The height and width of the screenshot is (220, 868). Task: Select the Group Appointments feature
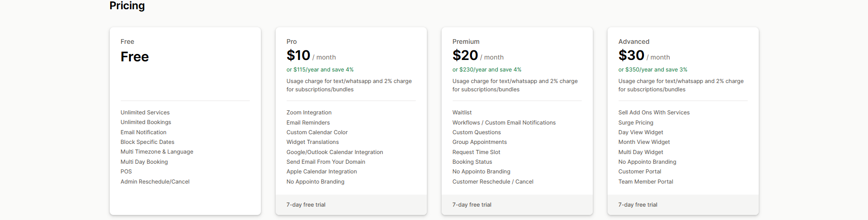[479, 142]
